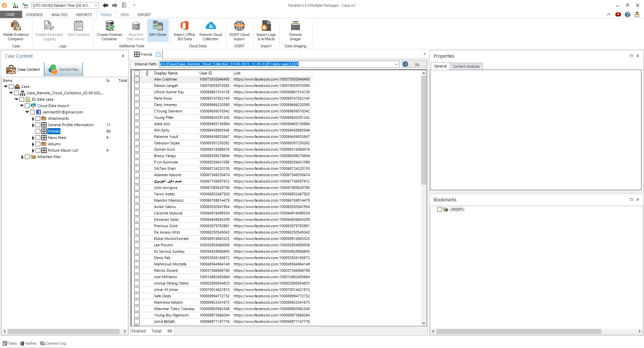The image size is (644, 348).
Task: Launch the SIM Cloner tool
Action: click(158, 31)
